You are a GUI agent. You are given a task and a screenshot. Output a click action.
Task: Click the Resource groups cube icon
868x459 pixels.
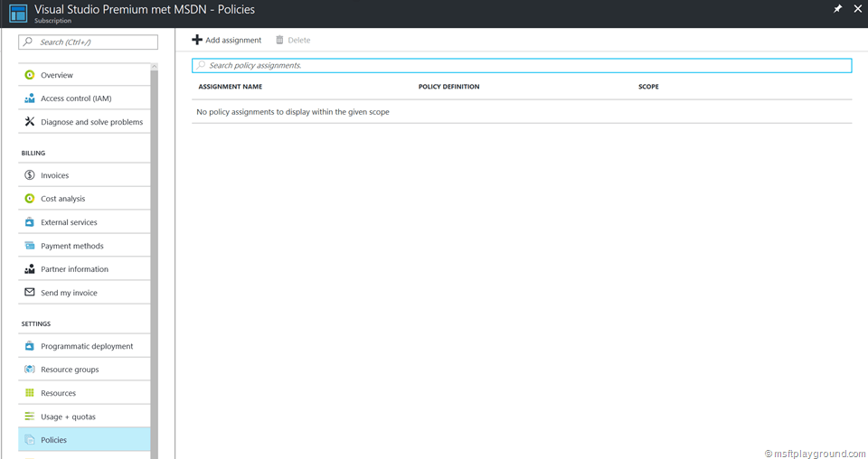pos(29,370)
